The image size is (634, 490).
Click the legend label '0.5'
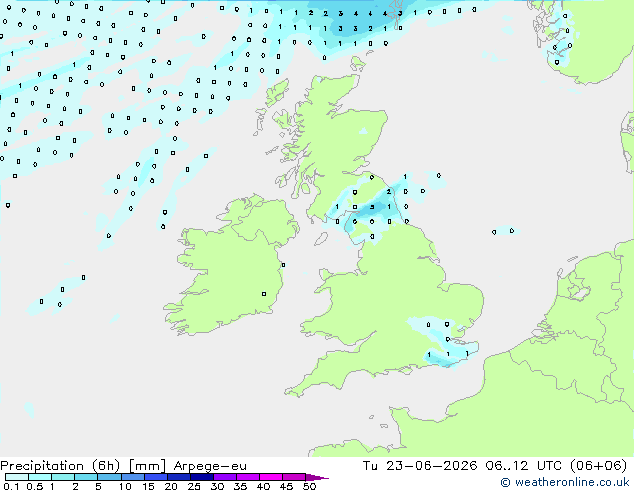(34, 486)
